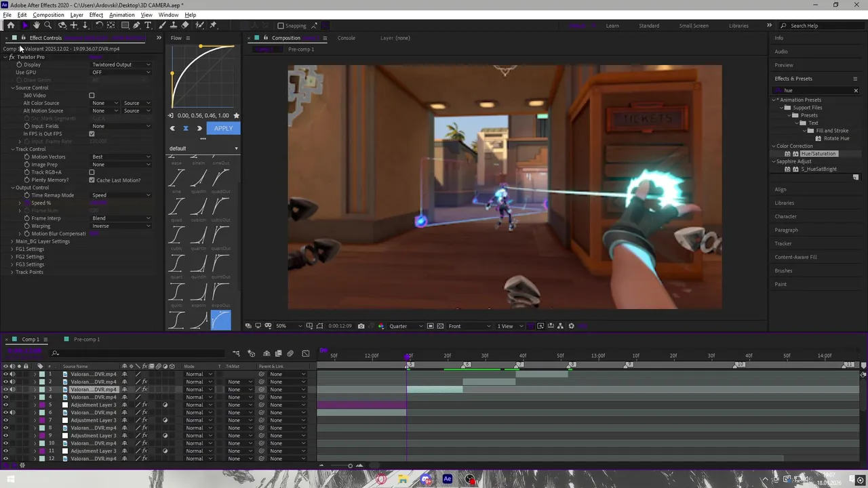The image size is (868, 488).
Task: Expand Main_BG Layer Settings group
Action: pyautogui.click(x=12, y=241)
